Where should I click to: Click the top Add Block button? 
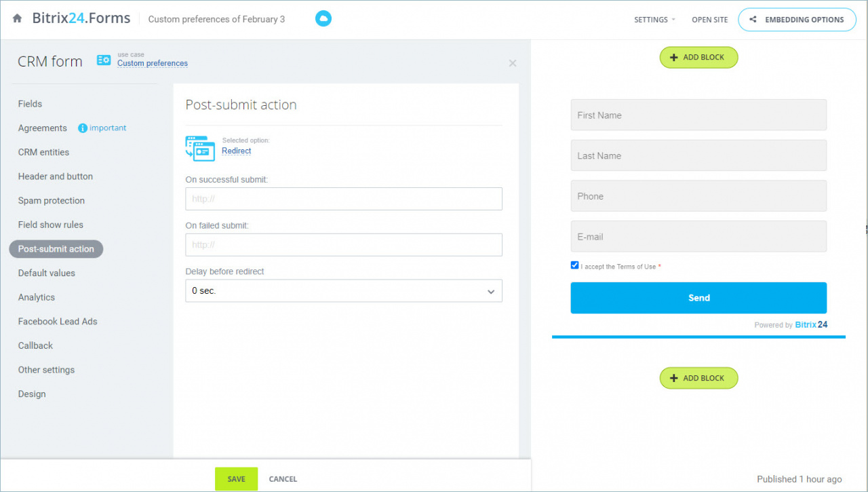point(698,58)
